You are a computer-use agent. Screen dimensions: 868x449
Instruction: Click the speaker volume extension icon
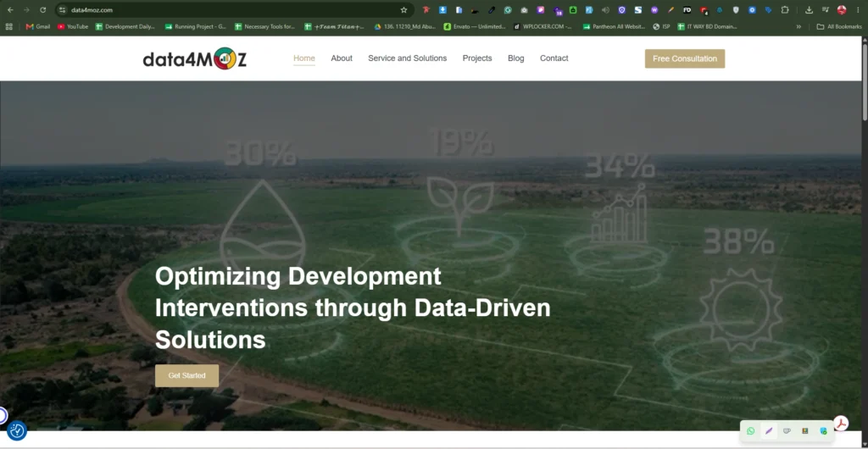point(605,10)
